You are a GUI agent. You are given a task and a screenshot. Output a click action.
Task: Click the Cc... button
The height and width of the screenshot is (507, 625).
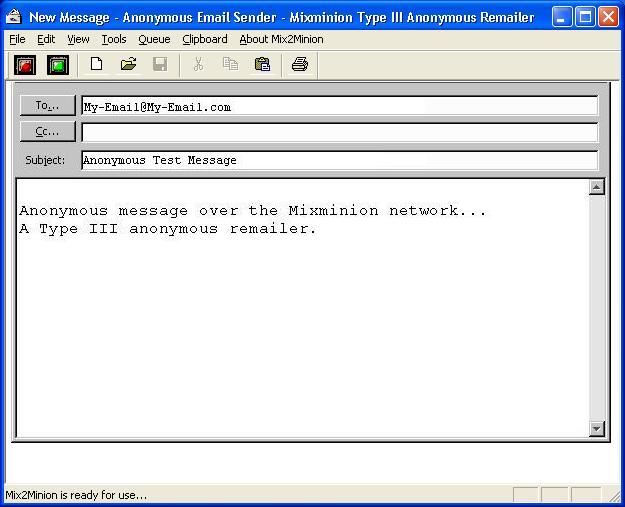click(x=47, y=132)
